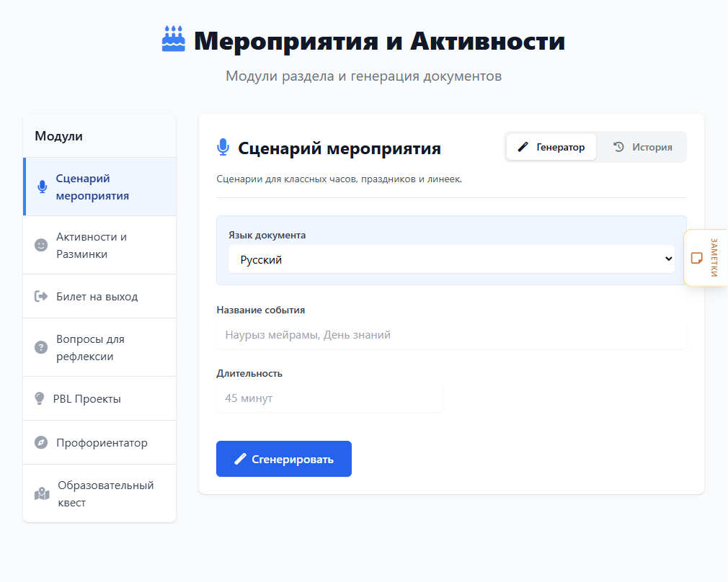728x582 pixels.
Task: Click the blue microphone icon in panel heading
Action: (223, 147)
